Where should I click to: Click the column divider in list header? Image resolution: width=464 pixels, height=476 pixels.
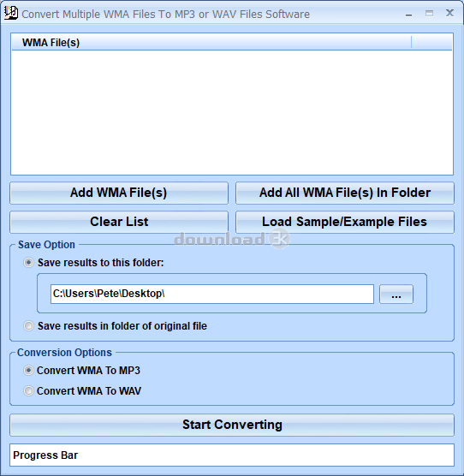(x=411, y=42)
